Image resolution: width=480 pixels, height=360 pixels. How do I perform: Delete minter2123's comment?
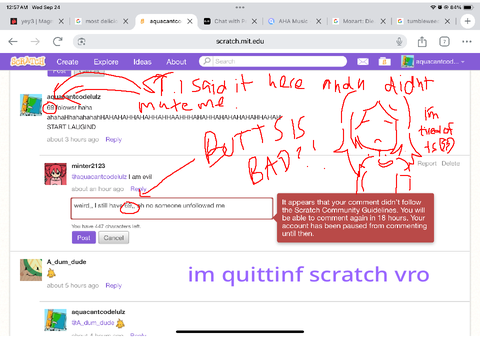pyautogui.click(x=451, y=164)
